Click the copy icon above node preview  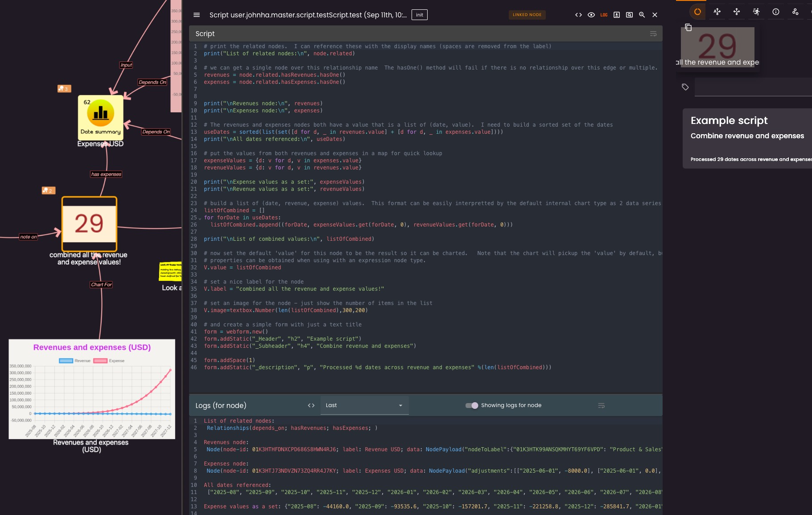[x=688, y=28]
